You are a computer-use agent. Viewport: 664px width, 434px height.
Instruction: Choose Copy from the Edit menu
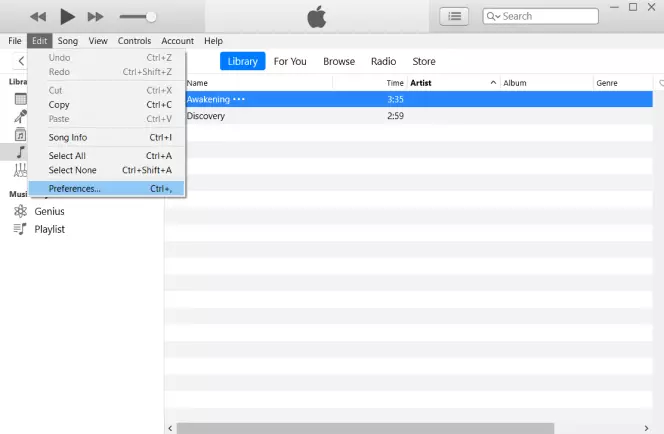[x=107, y=105]
